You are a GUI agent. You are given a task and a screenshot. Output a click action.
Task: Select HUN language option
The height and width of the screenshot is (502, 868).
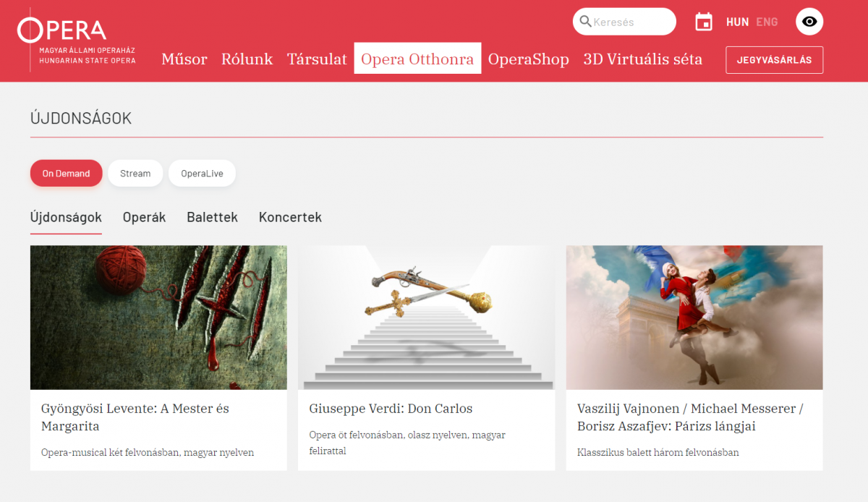(737, 22)
